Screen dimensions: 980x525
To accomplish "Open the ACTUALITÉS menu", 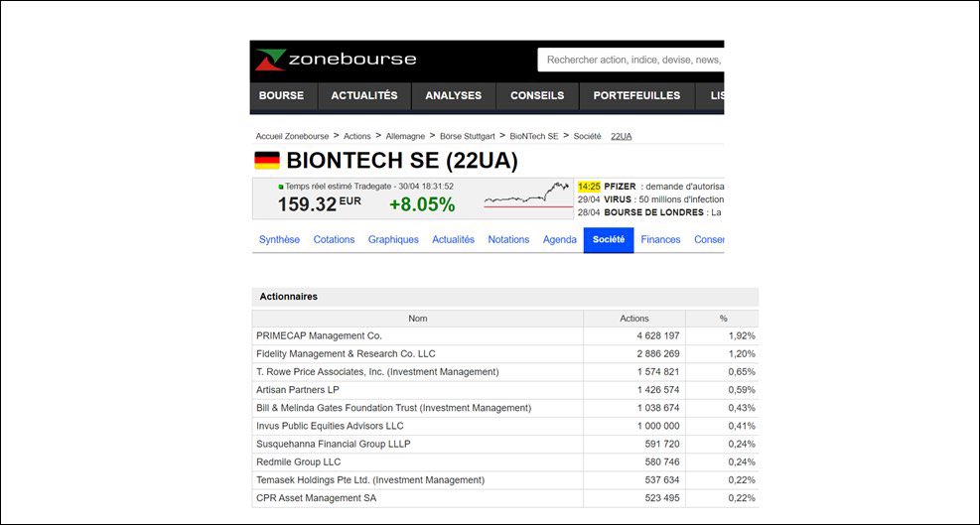I will pyautogui.click(x=364, y=95).
